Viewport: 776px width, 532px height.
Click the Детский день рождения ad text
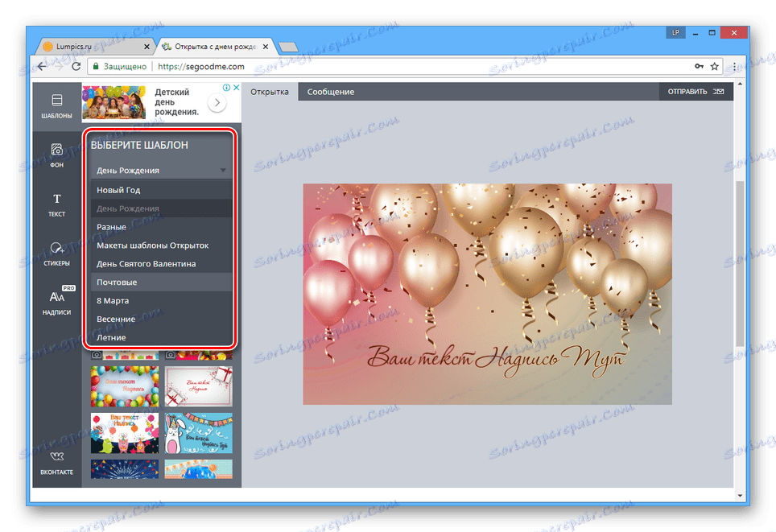tap(176, 102)
